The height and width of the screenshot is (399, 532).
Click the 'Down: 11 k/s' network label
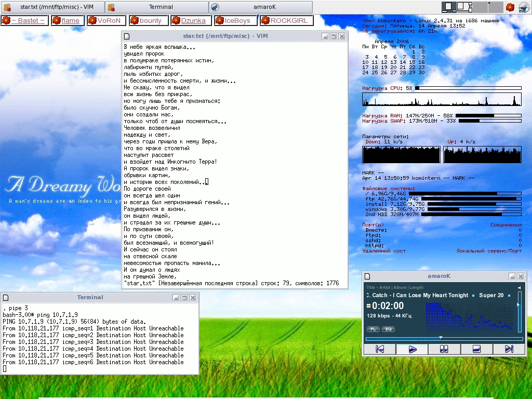(x=384, y=142)
